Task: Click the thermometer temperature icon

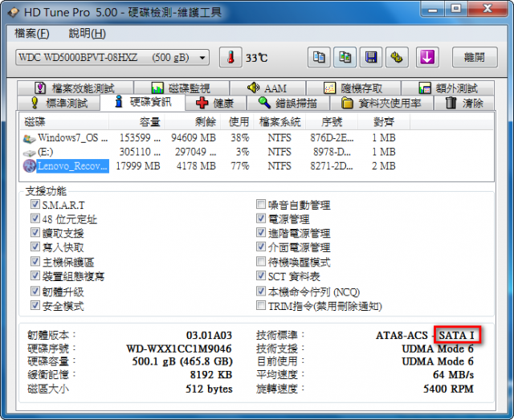Action: tap(230, 57)
